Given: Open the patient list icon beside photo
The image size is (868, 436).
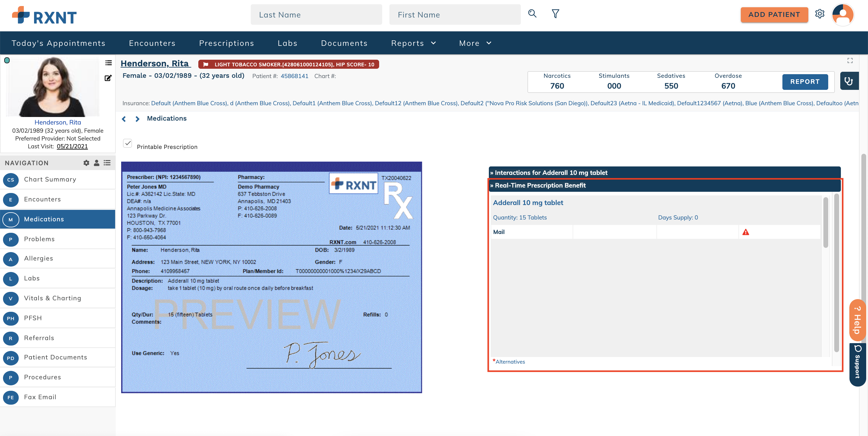Looking at the screenshot, I should [108, 63].
